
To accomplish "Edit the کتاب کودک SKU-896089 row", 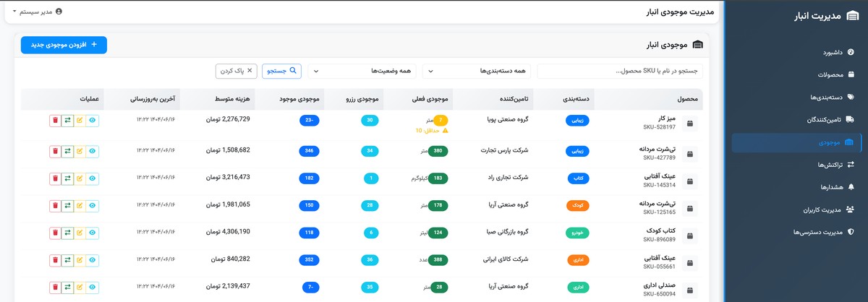I will [80, 233].
